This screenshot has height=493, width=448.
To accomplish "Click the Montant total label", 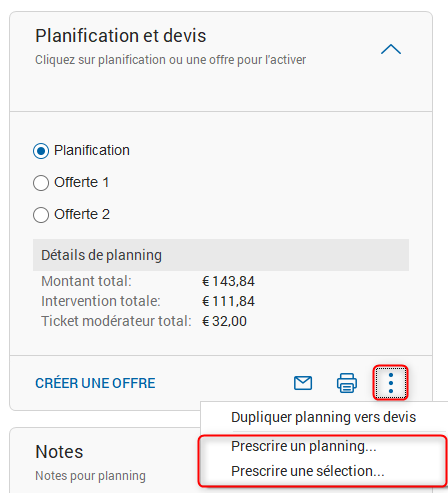I will (x=86, y=281).
